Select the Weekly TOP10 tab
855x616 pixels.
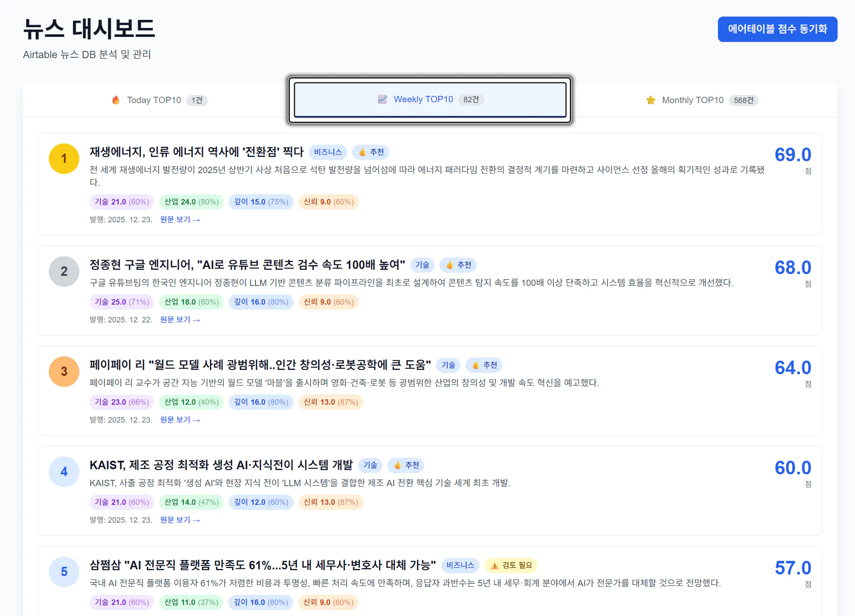click(x=430, y=99)
